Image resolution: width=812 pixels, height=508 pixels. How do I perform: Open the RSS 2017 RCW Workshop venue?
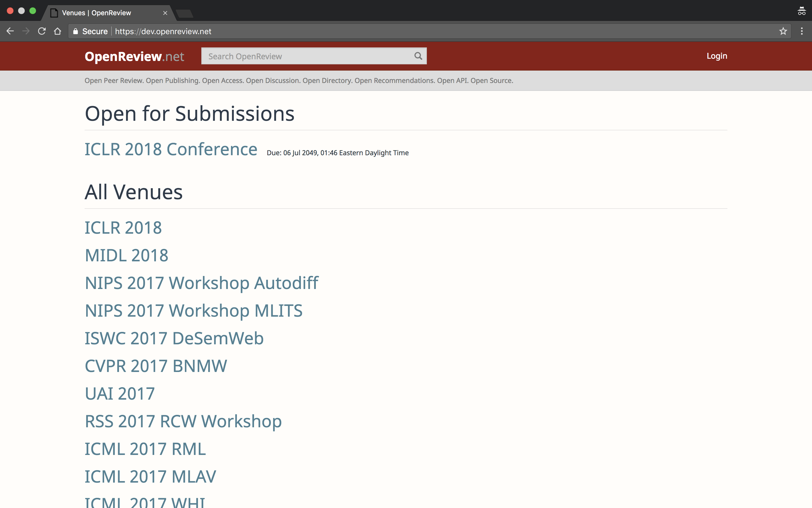pos(183,421)
